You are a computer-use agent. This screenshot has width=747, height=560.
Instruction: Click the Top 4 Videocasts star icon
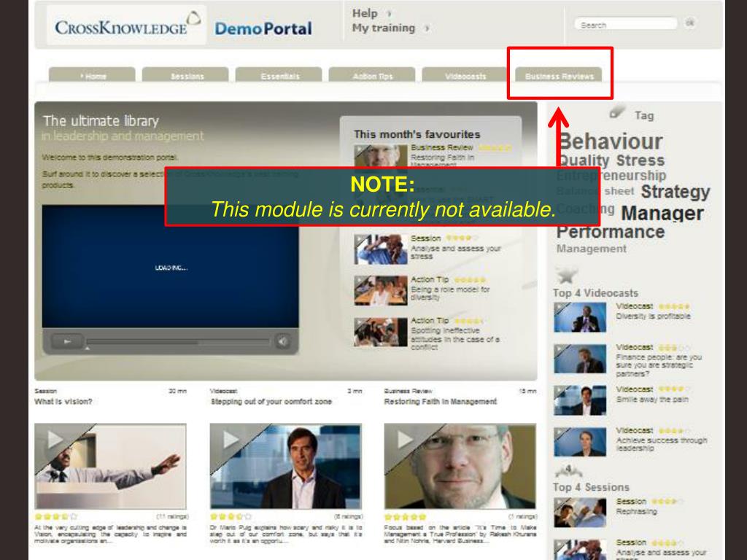click(x=567, y=275)
